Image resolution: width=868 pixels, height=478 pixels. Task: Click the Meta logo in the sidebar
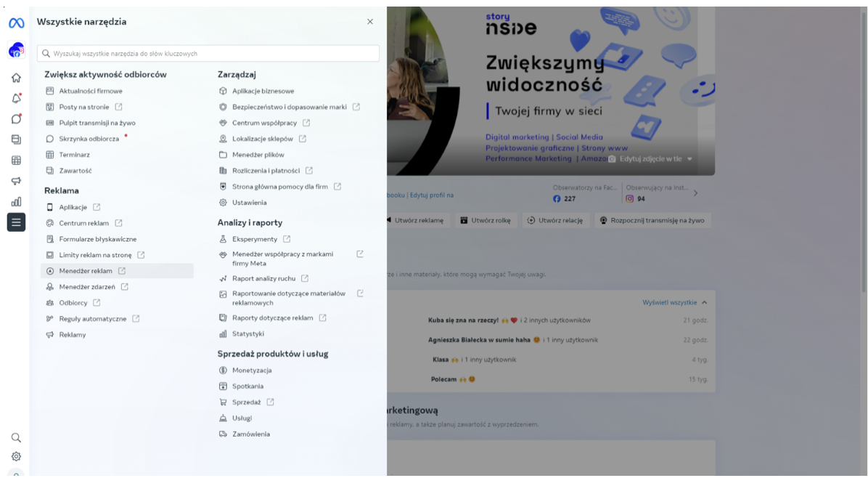16,23
